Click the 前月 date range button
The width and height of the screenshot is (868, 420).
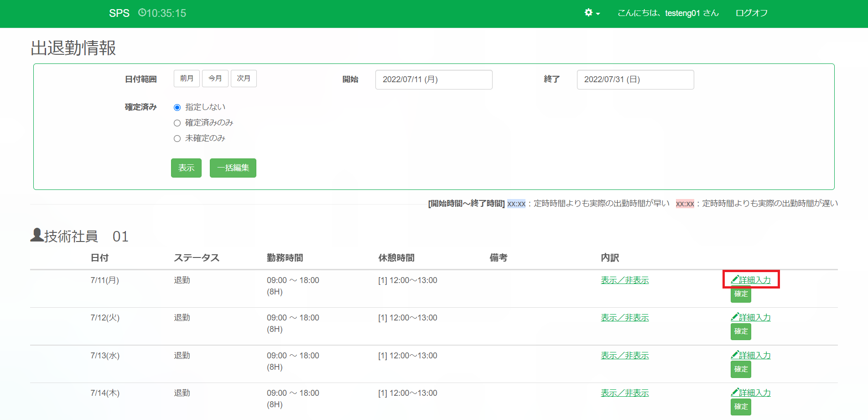tap(187, 79)
